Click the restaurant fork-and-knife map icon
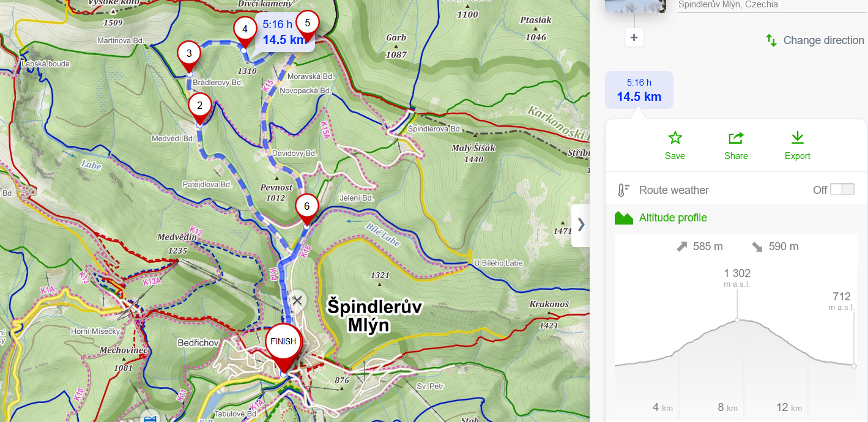868x422 pixels. (x=297, y=300)
